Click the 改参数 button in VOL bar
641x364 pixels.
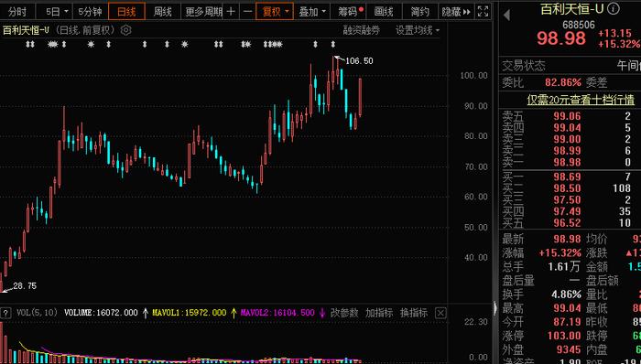344,313
